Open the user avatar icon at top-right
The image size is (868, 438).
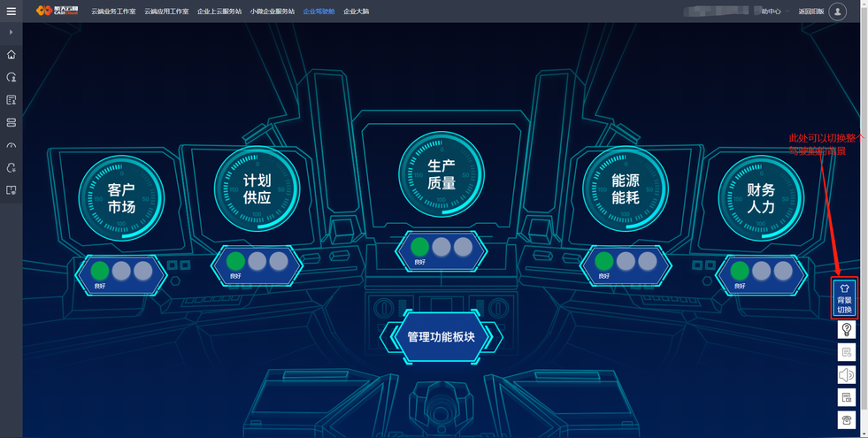837,12
